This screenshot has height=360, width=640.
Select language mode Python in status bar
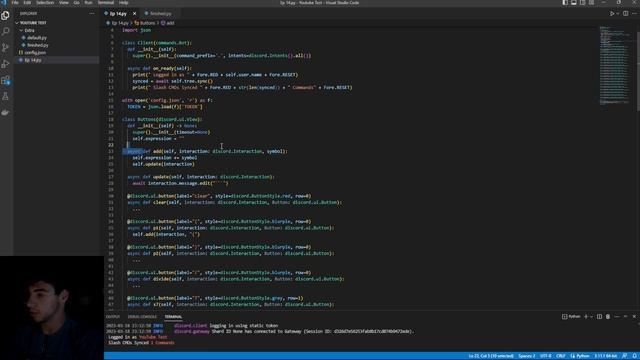(580, 356)
